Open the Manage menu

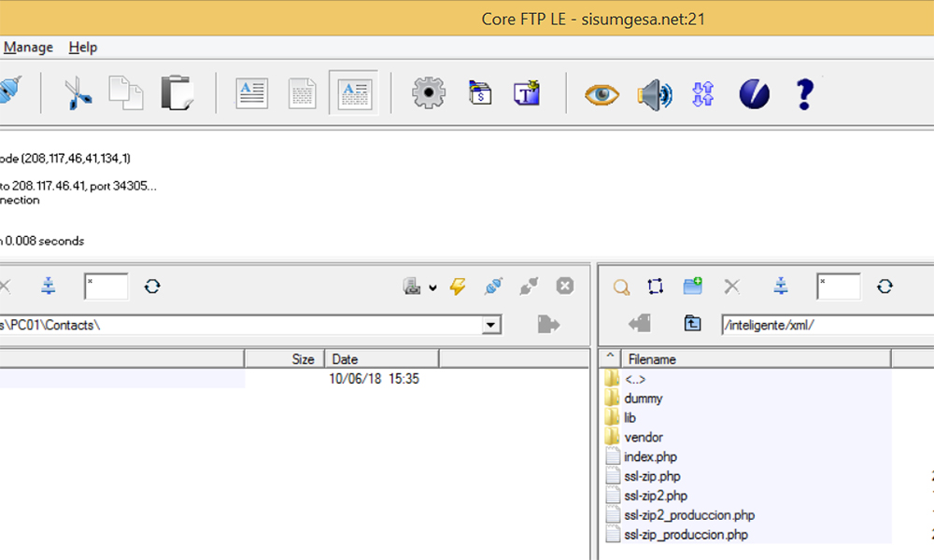click(28, 47)
